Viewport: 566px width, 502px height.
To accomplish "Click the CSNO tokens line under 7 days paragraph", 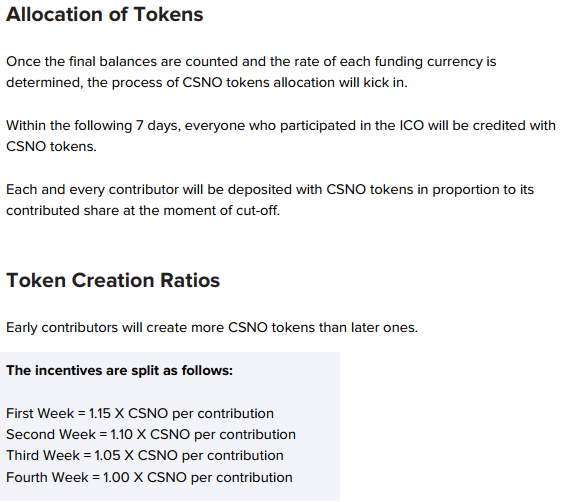I will click(51, 147).
